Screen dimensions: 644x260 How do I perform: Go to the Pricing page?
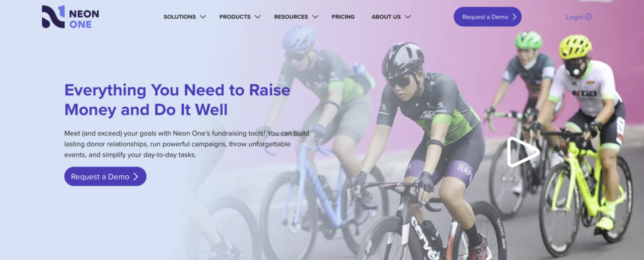[x=343, y=17]
